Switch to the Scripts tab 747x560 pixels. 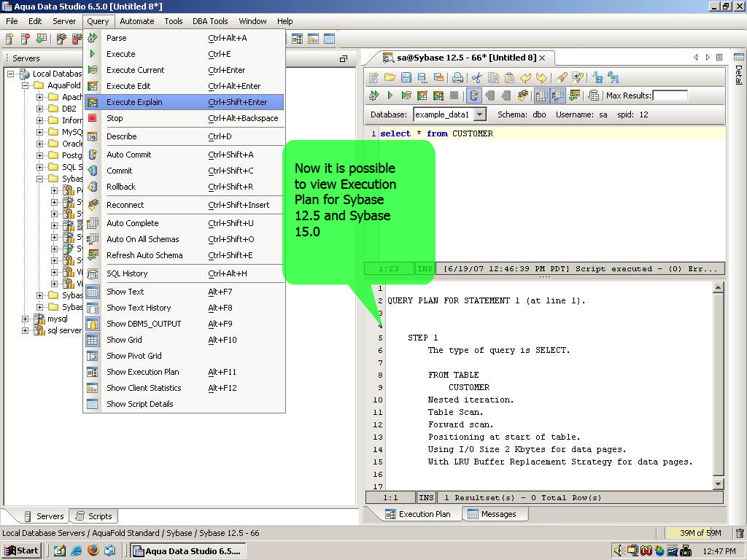click(94, 516)
